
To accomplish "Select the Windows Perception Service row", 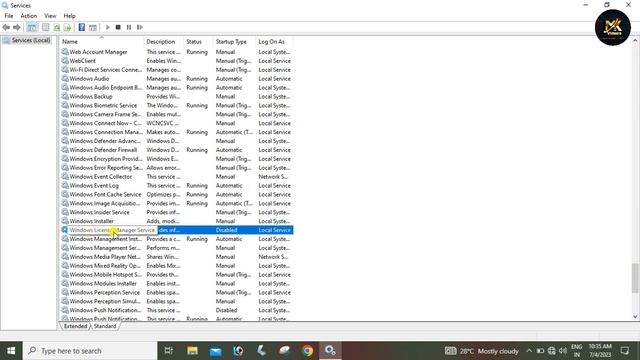I will click(177, 293).
